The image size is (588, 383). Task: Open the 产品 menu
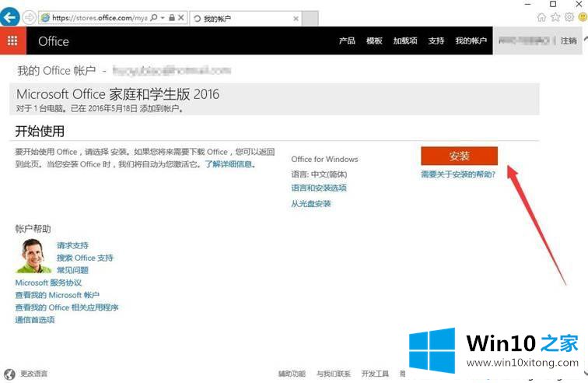click(x=347, y=40)
